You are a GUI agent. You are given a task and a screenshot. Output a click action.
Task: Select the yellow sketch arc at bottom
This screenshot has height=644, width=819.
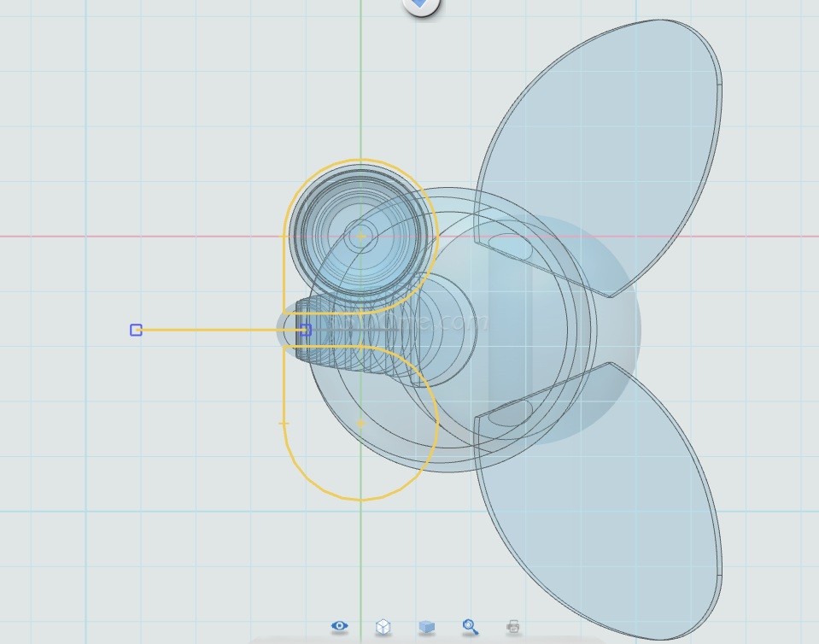click(361, 499)
